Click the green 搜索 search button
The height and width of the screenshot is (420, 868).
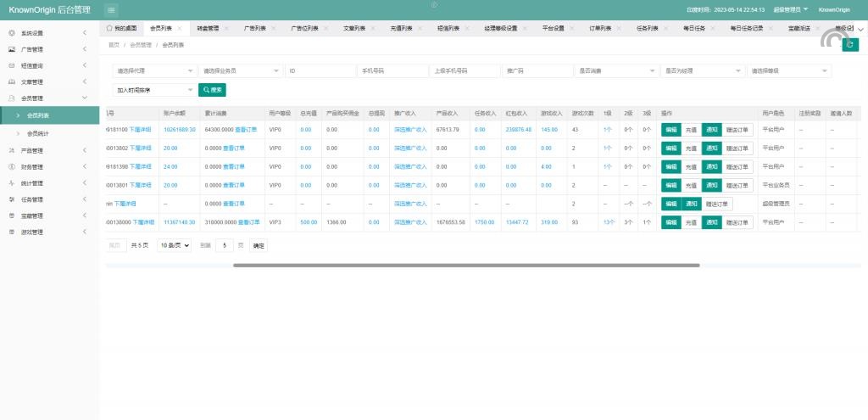coord(212,89)
